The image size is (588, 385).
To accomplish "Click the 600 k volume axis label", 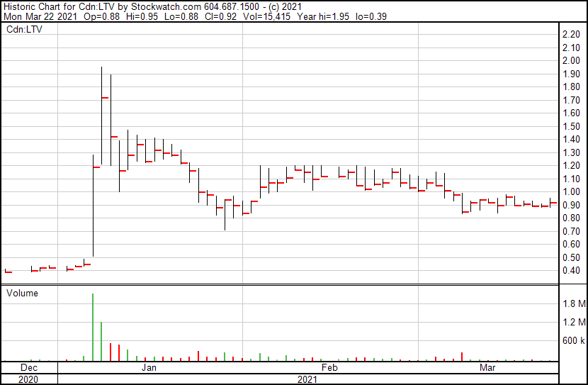I will tap(574, 340).
